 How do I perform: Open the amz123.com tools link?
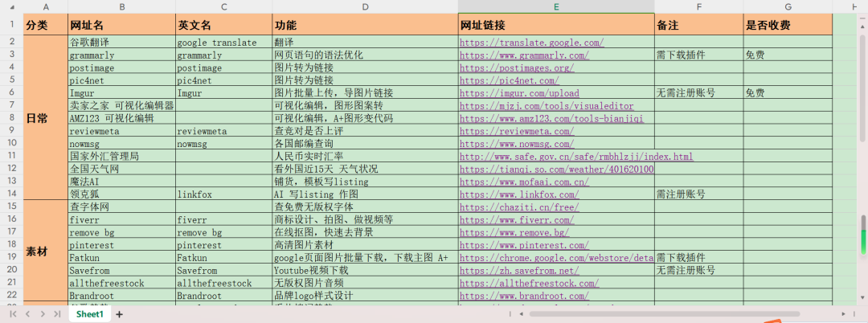[551, 118]
